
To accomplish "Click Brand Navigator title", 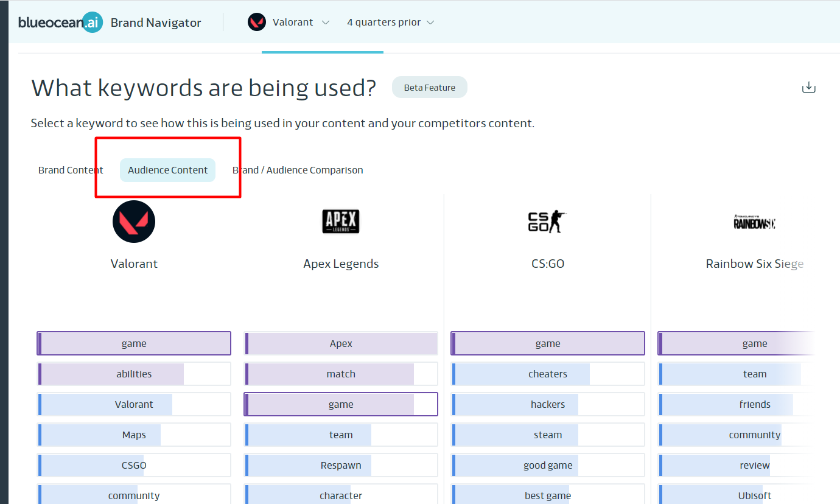I will [156, 23].
